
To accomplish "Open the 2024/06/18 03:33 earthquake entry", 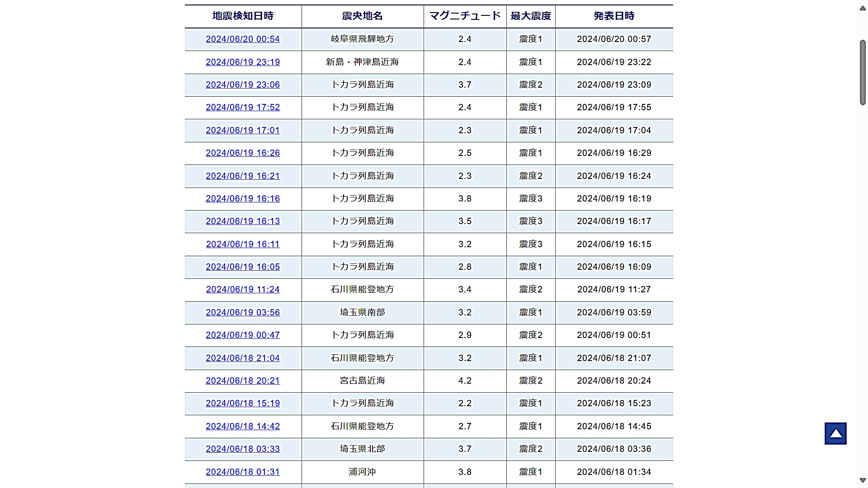I will 243,449.
